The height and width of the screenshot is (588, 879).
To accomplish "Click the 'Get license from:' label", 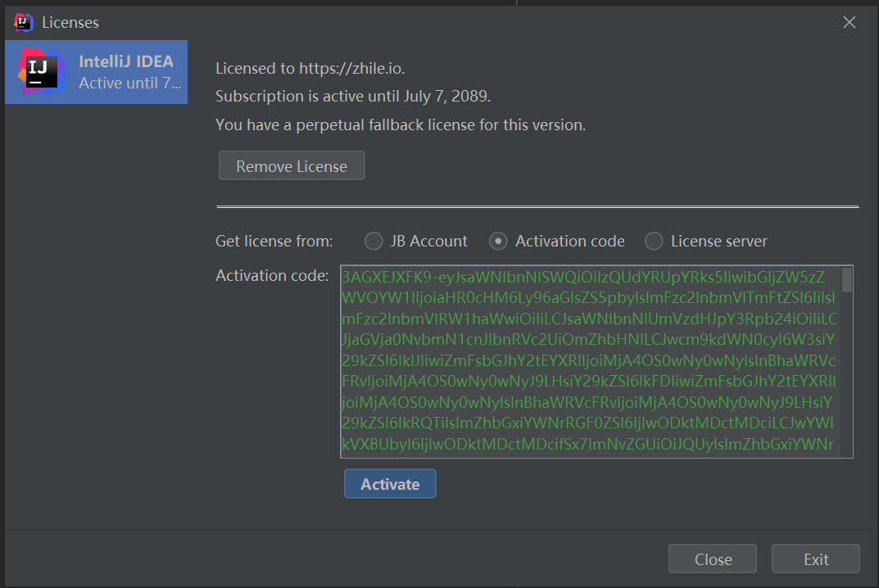I will pos(274,241).
